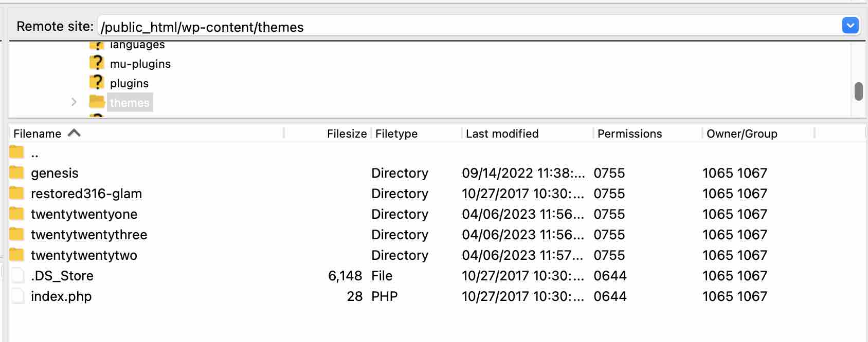Click the genesis folder icon
This screenshot has height=342, width=868.
pyautogui.click(x=16, y=173)
